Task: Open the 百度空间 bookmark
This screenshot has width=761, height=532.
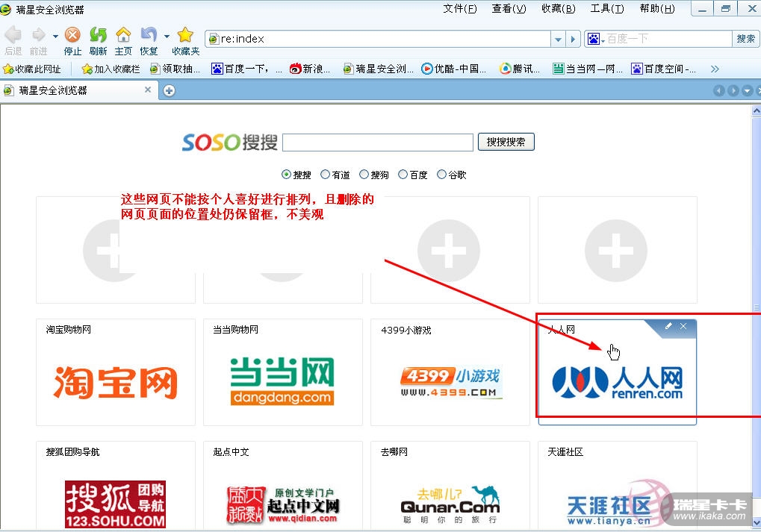Action: coord(664,69)
